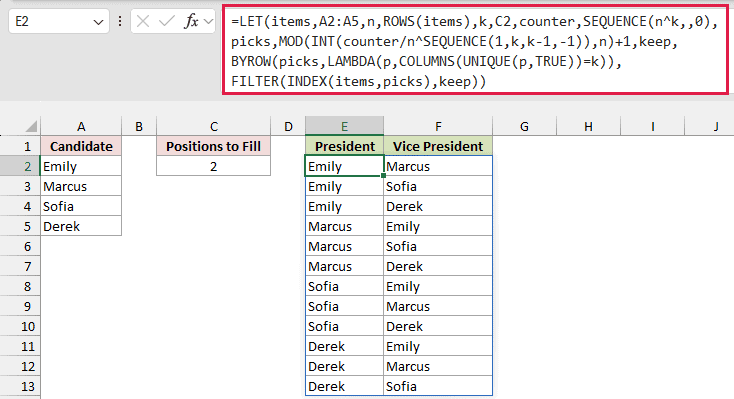Select cell E8 containing Sofia

point(345,286)
